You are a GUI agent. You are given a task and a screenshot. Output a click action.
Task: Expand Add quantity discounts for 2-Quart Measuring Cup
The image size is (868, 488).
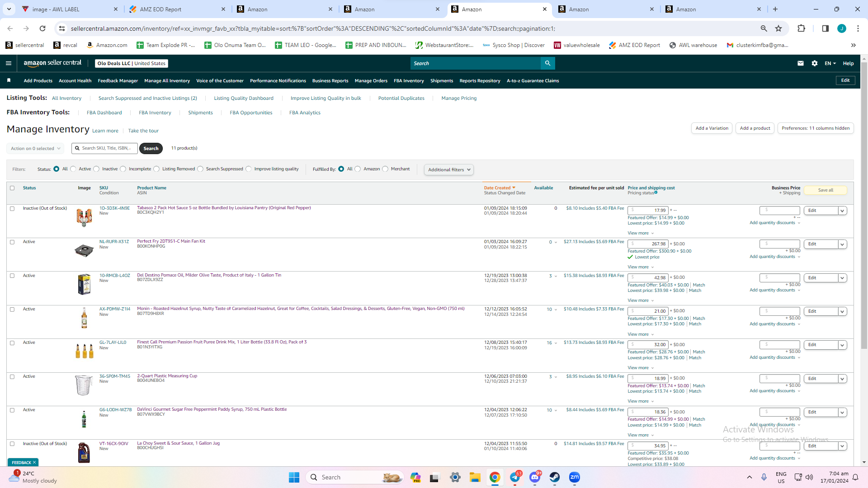[x=775, y=391]
